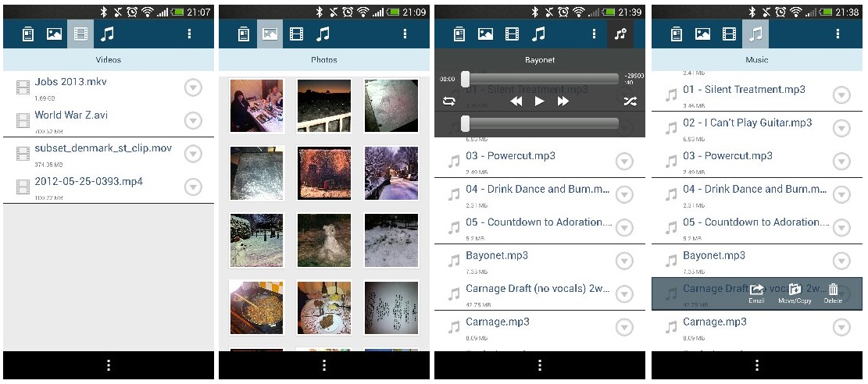Open documents tab icon on Music screen
The width and height of the screenshot is (868, 384).
[676, 34]
